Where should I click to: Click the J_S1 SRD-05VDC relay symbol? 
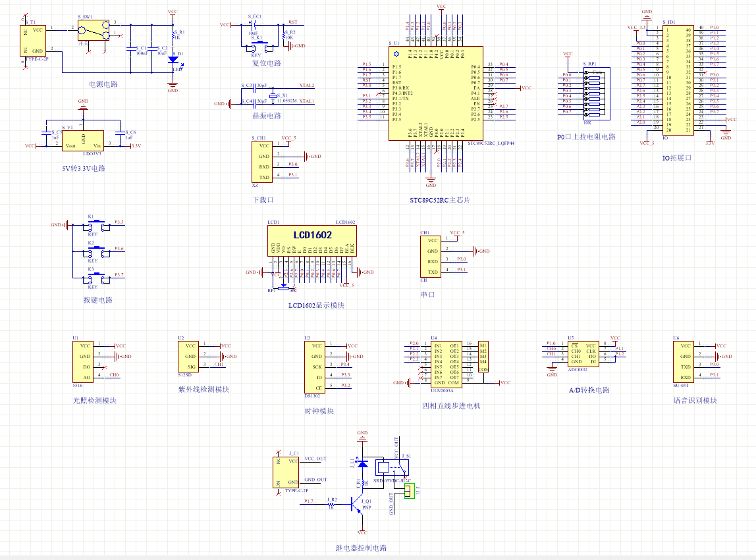point(392,467)
